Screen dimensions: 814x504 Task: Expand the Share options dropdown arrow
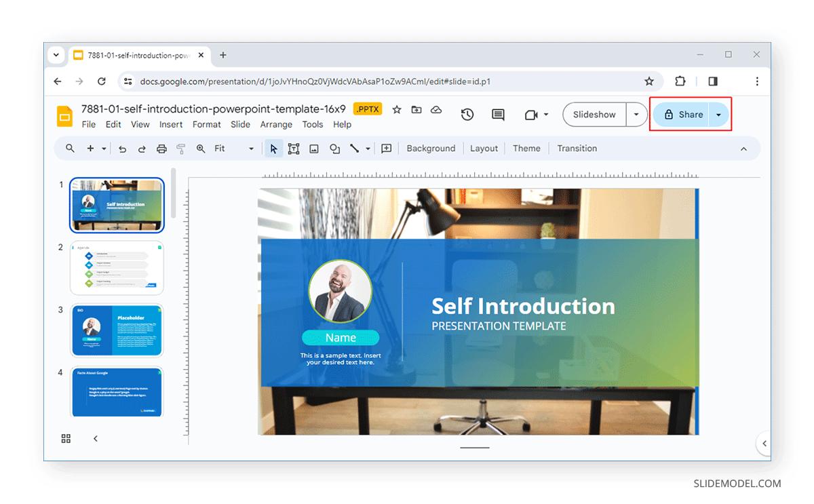click(x=718, y=115)
